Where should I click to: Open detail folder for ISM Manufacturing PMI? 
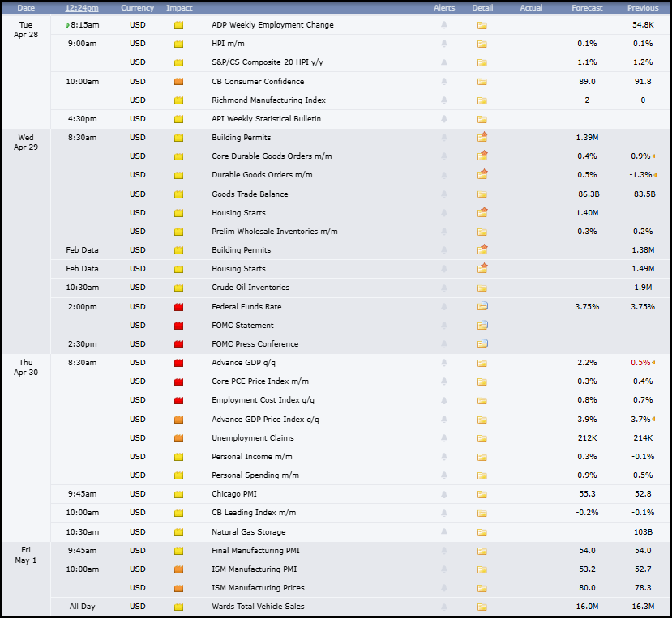(x=482, y=569)
